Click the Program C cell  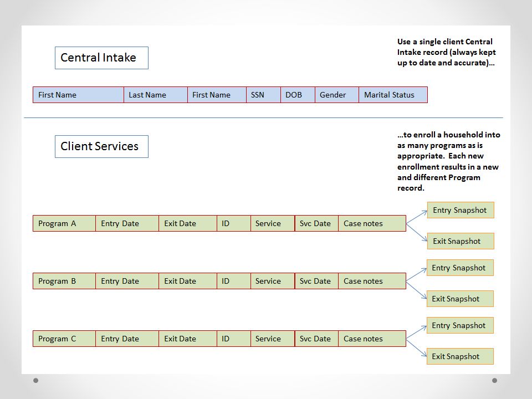(64, 339)
